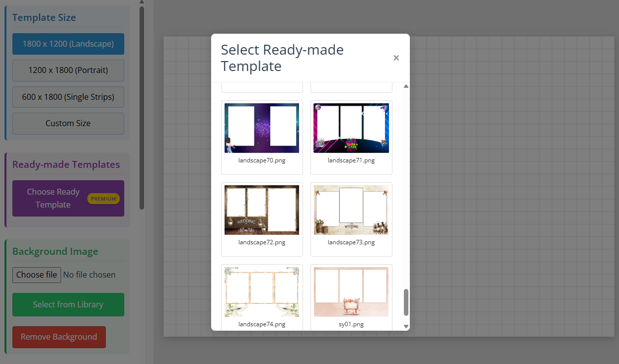Pick the landscape74.png floral template

(x=262, y=292)
